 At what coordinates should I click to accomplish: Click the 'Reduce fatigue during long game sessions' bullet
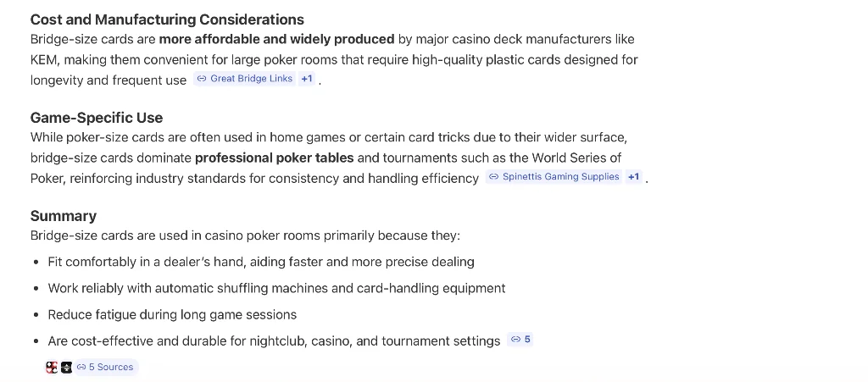tap(172, 314)
